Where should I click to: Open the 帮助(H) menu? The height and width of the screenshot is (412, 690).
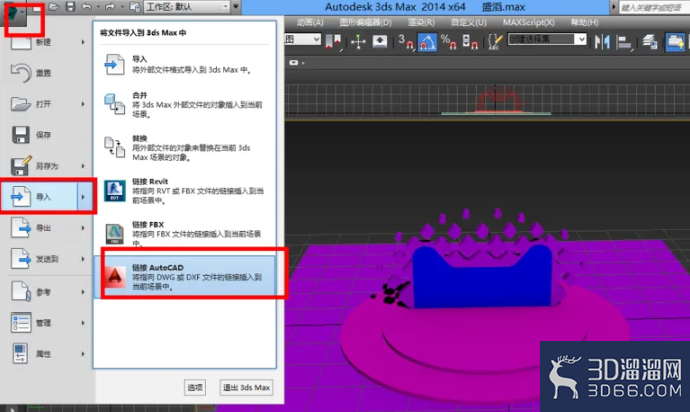pos(584,22)
